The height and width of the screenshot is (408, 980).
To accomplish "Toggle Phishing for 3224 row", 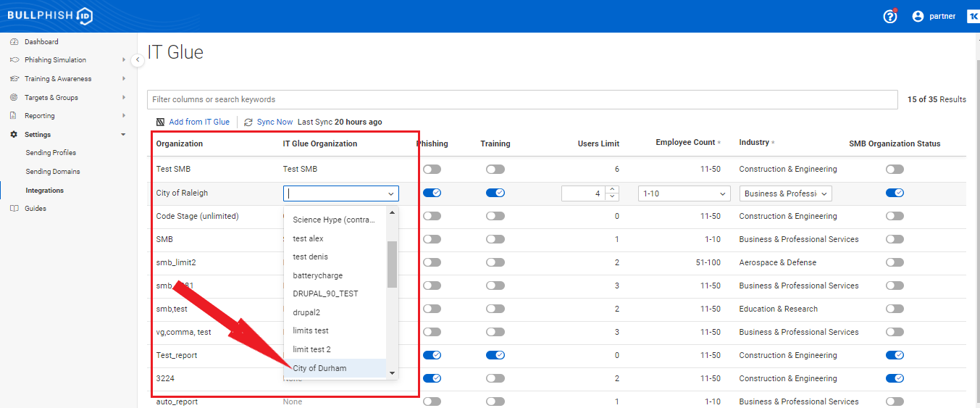I will (432, 378).
